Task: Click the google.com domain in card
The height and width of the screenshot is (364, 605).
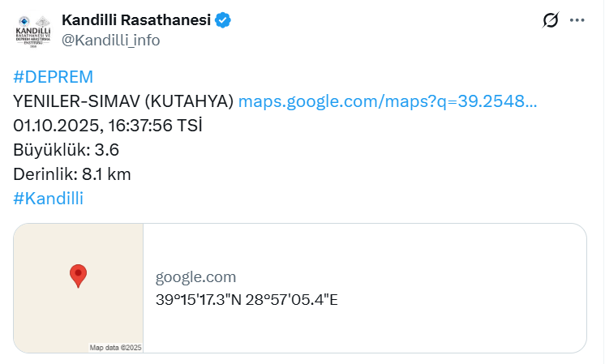Action: pyautogui.click(x=196, y=277)
